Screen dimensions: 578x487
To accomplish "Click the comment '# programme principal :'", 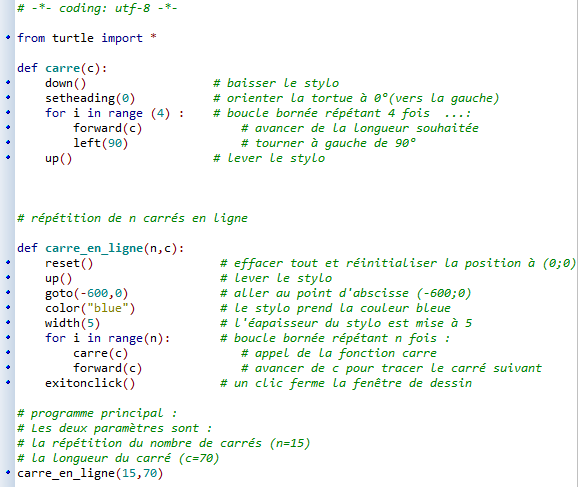I will point(97,413).
